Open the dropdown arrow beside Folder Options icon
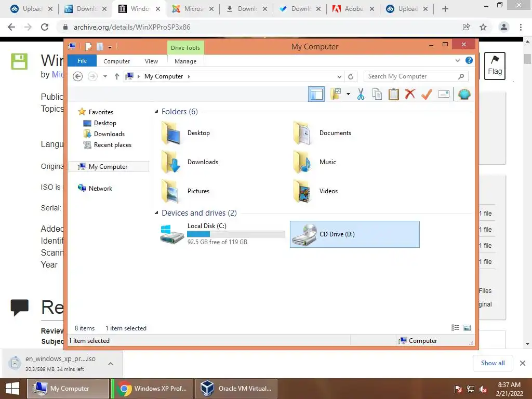 click(348, 94)
